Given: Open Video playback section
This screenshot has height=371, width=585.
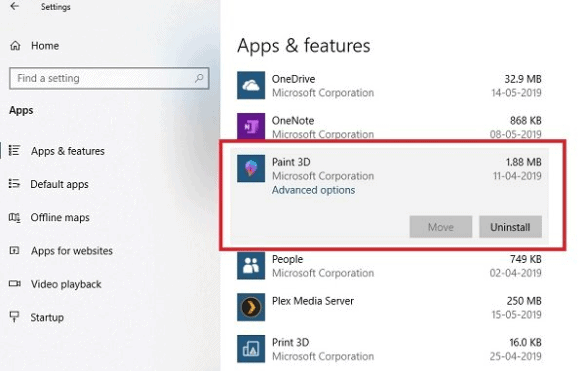Looking at the screenshot, I should (66, 284).
